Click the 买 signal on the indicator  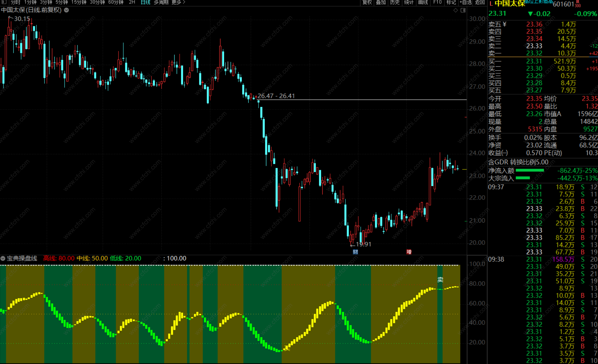287,348
